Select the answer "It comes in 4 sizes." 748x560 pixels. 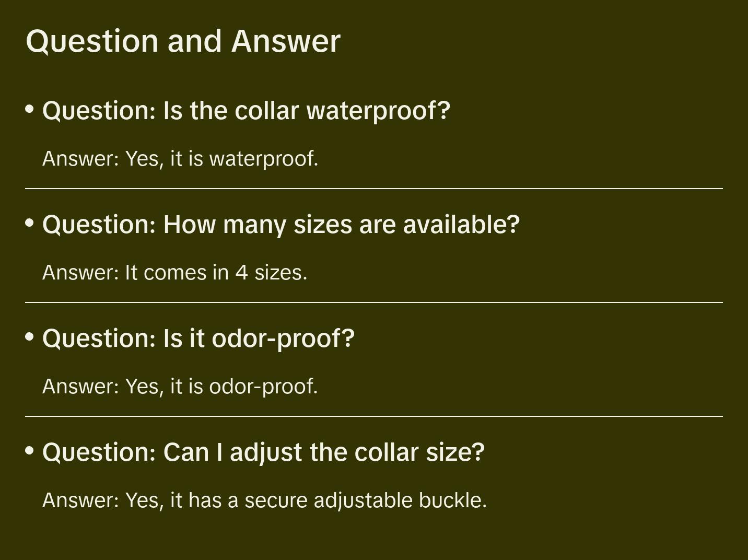(x=175, y=273)
